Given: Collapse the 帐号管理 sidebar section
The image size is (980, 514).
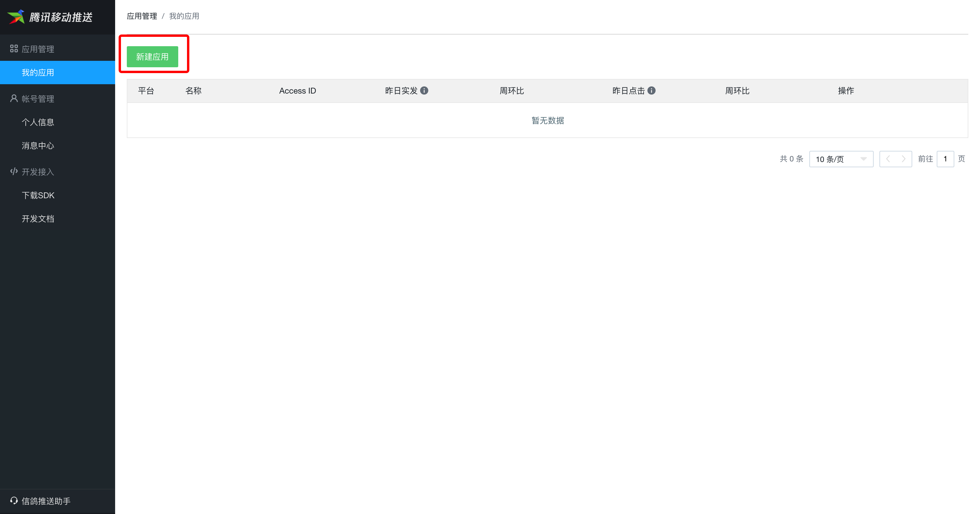Looking at the screenshot, I should pyautogui.click(x=38, y=99).
